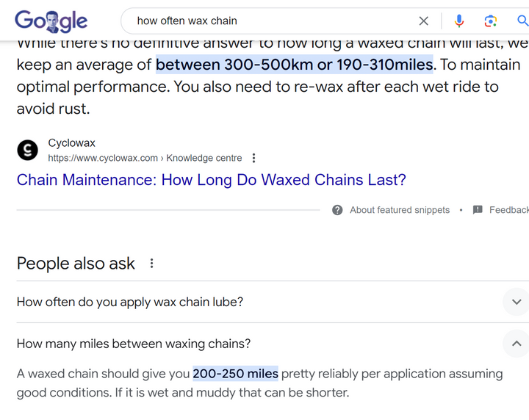The width and height of the screenshot is (529, 420).
Task: Send Feedback on featured snippet
Action: [509, 210]
